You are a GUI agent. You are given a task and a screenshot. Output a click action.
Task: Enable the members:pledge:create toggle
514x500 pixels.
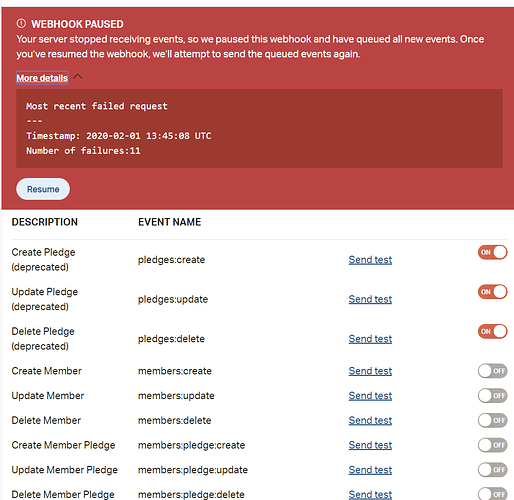(x=492, y=445)
